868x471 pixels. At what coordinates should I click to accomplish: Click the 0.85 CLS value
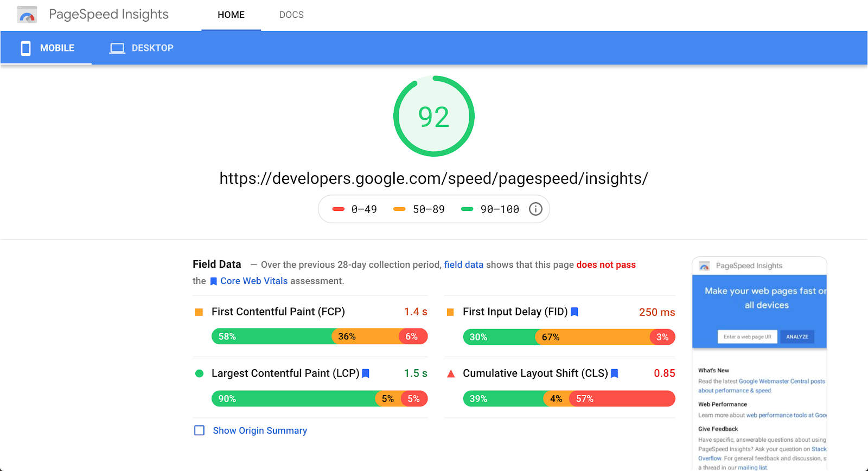click(665, 373)
